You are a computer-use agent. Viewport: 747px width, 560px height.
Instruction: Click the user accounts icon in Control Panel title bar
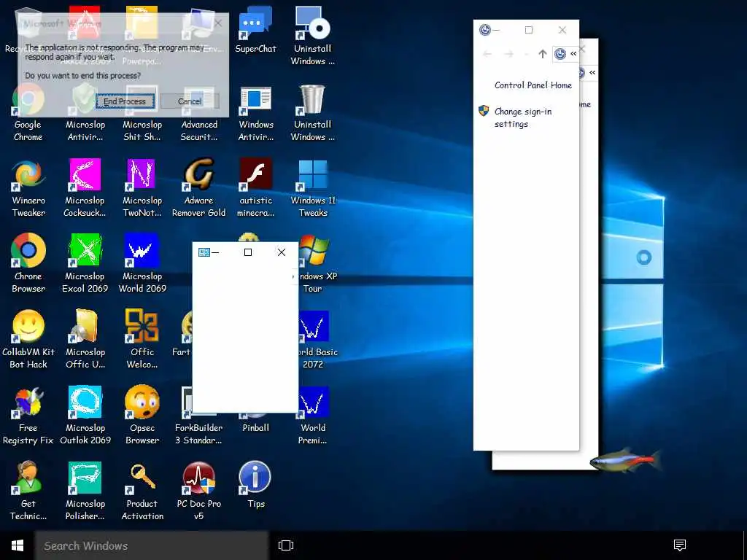pyautogui.click(x=484, y=29)
